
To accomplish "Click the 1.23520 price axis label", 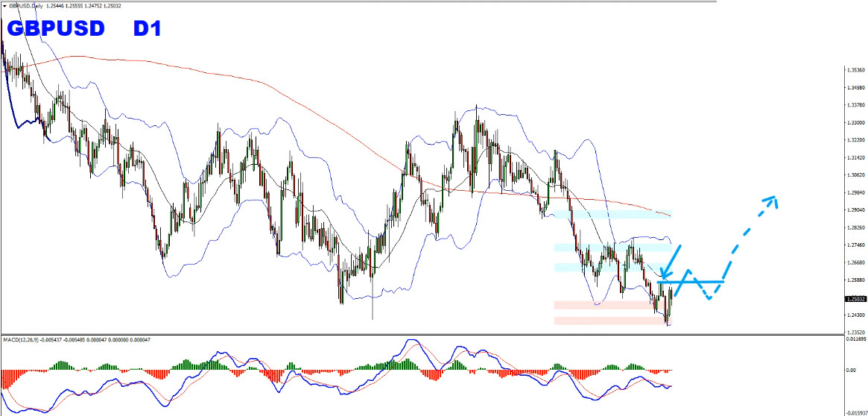I will 855,333.
